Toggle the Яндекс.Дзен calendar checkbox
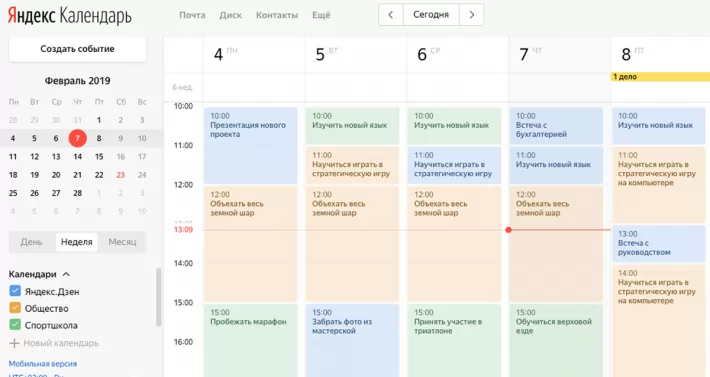This screenshot has height=377, width=710. click(x=15, y=291)
